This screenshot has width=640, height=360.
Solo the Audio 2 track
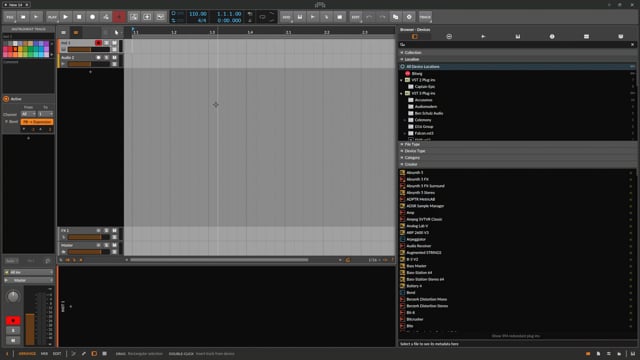pyautogui.click(x=107, y=58)
